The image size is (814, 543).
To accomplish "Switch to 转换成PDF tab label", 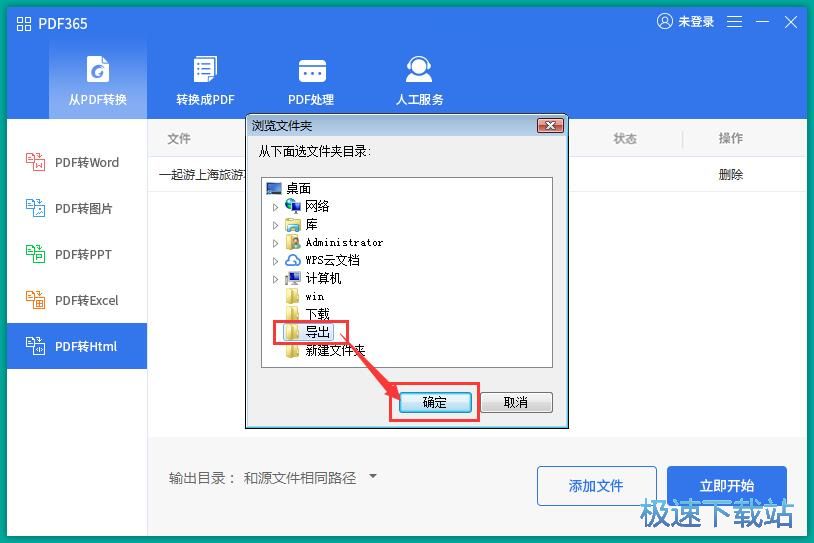I will click(x=205, y=99).
